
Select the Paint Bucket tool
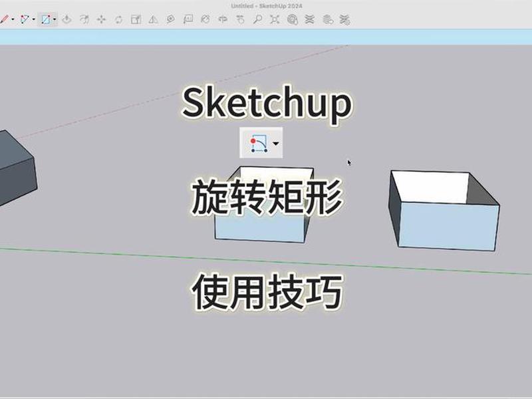[x=205, y=19]
